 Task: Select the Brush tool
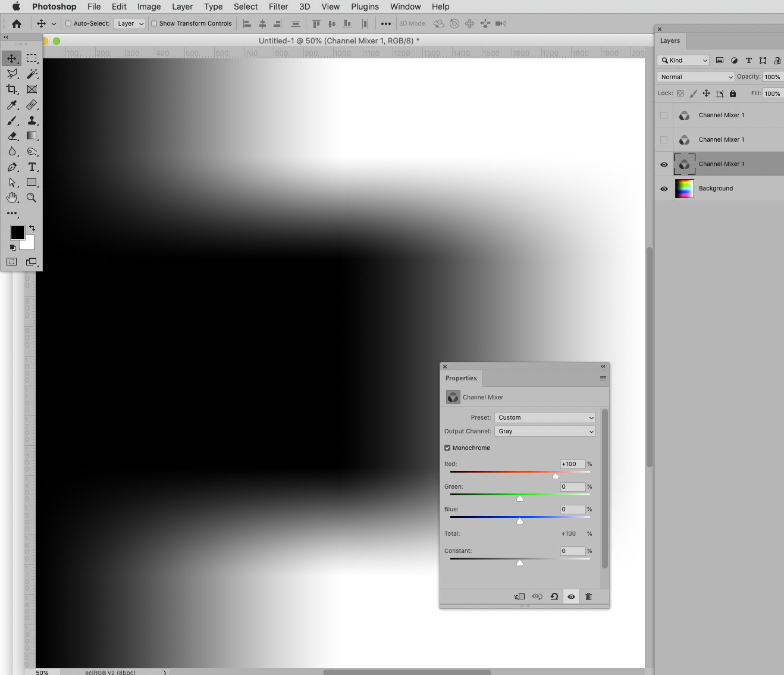[x=12, y=121]
